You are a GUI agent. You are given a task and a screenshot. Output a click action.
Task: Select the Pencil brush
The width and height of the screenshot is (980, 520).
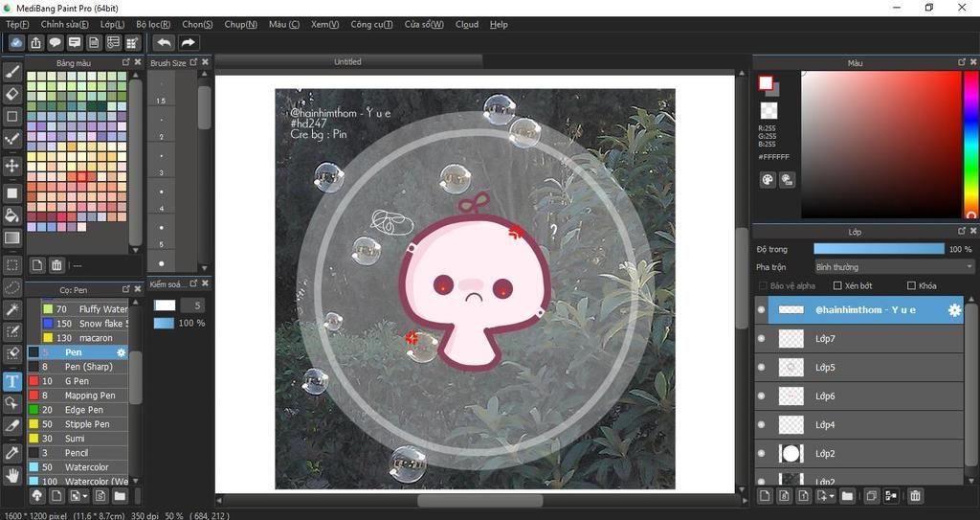(78, 453)
